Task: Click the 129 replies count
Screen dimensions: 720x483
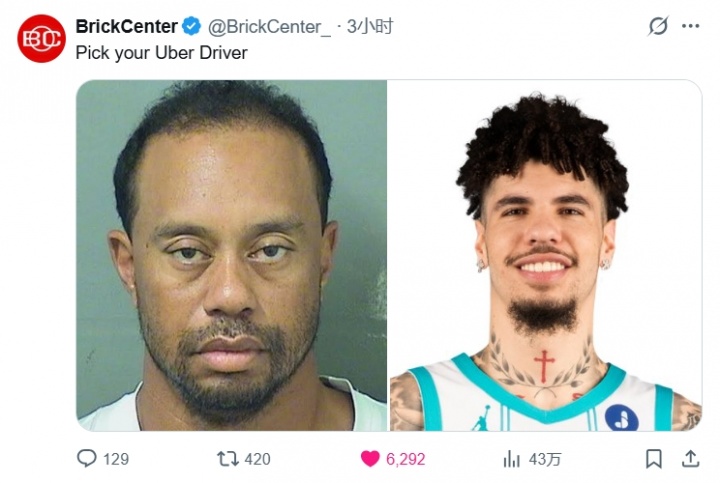Action: pos(116,459)
